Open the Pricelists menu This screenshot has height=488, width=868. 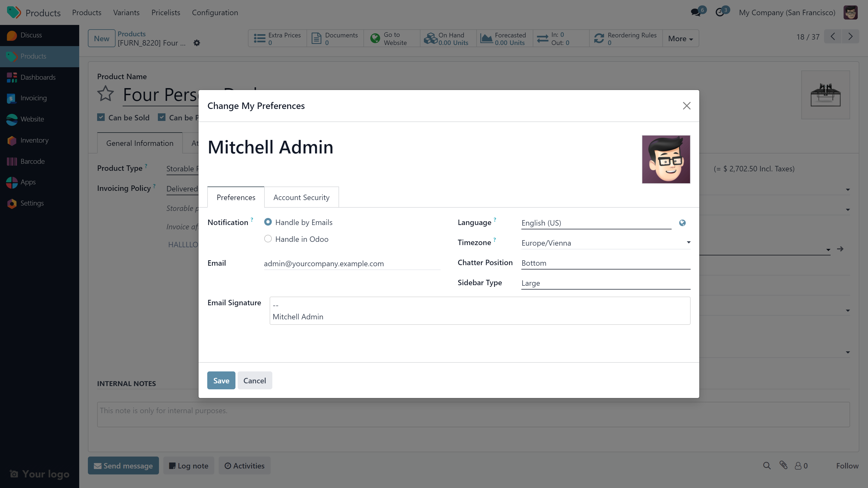click(165, 12)
